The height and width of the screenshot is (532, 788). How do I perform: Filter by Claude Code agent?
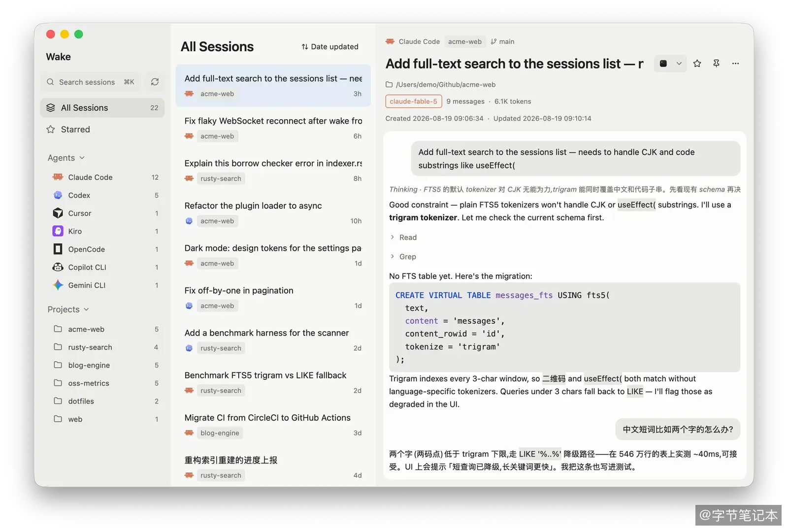pos(102,177)
